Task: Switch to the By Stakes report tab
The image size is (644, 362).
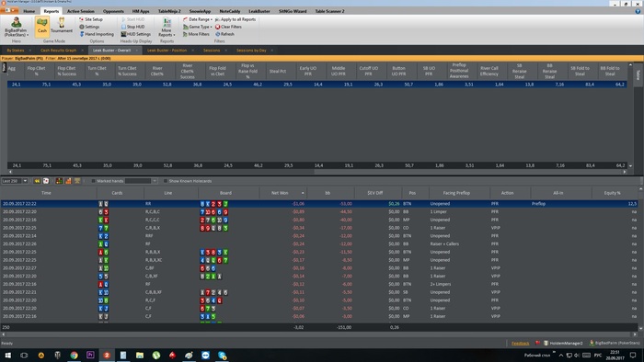Action: point(16,51)
